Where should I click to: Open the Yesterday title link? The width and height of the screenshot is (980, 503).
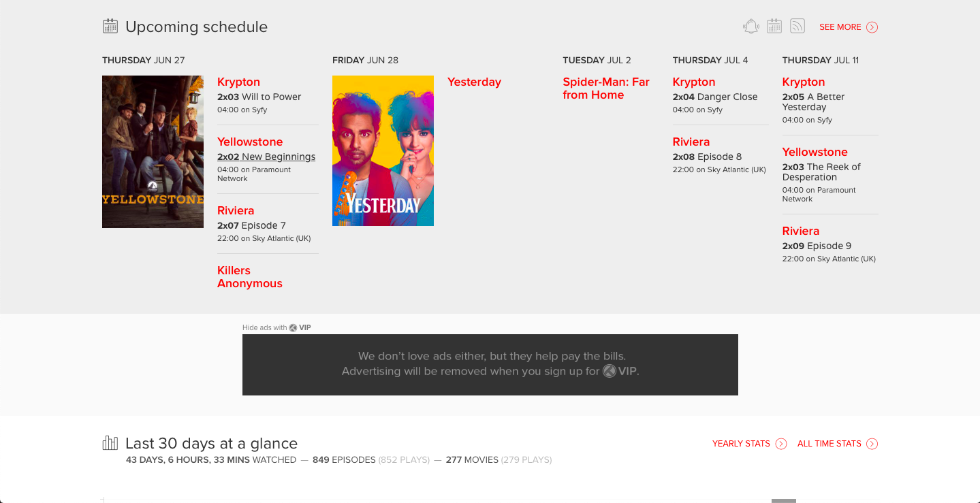474,82
